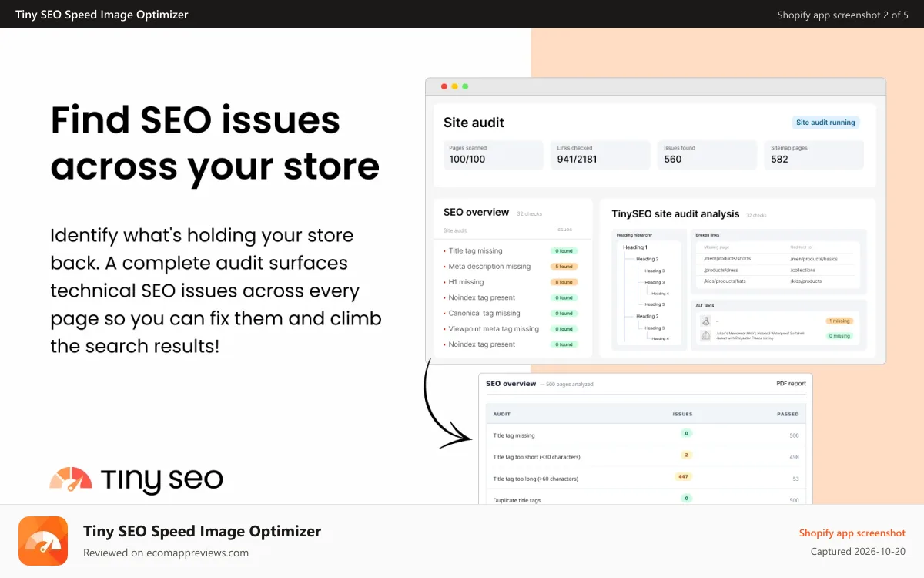Click broken link '/men/products/shorts'

(727, 259)
